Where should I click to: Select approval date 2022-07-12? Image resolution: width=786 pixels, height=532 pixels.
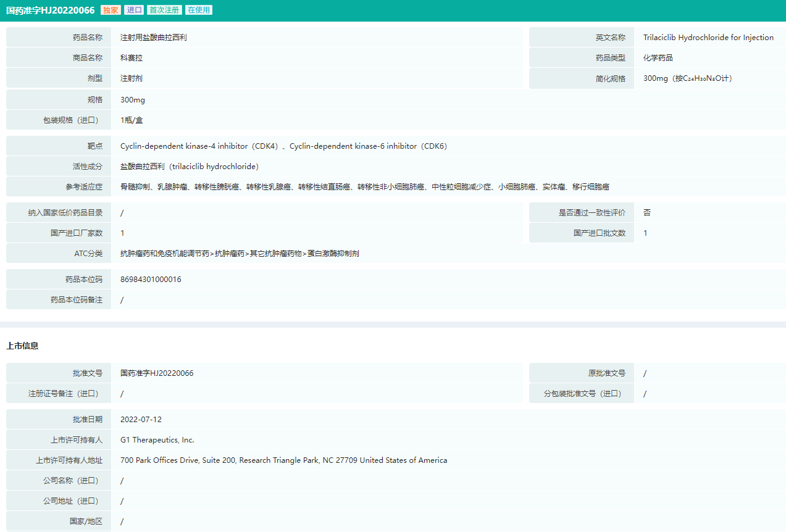pos(141,420)
